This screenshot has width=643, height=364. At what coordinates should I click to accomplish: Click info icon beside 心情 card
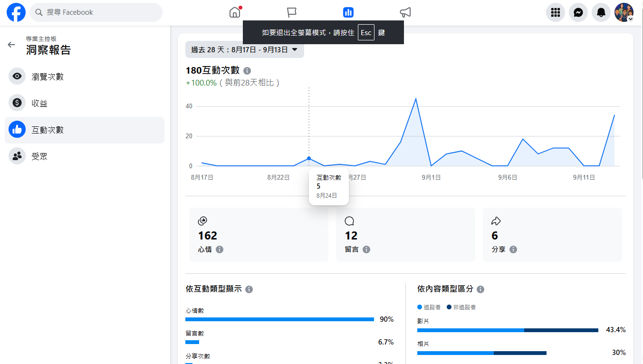220,249
